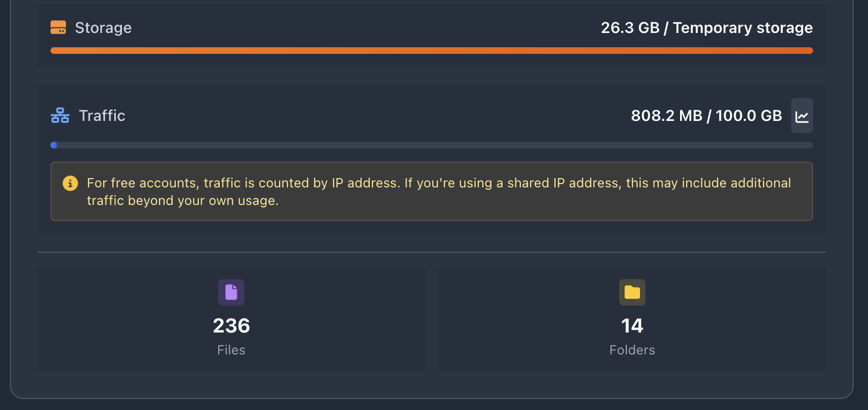This screenshot has height=410, width=868.
Task: Click the 100.0 GB traffic limit value
Action: [x=749, y=115]
